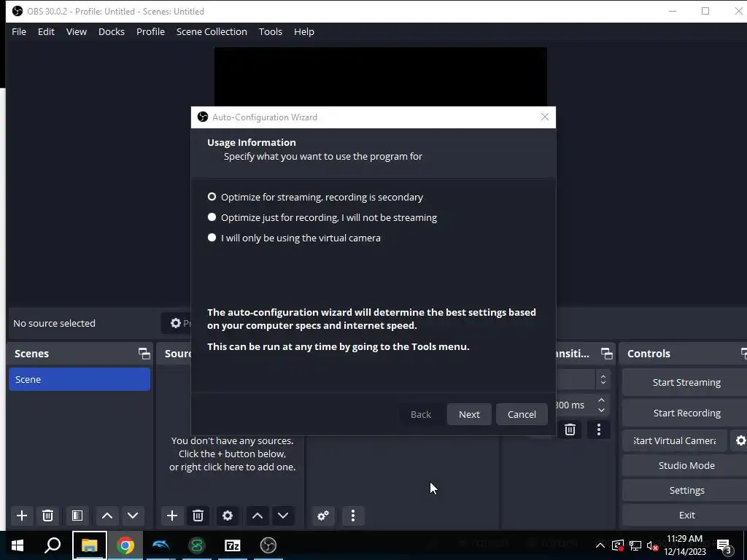Remove selected source with trash icon
Screen dimensions: 747x560
(198, 516)
